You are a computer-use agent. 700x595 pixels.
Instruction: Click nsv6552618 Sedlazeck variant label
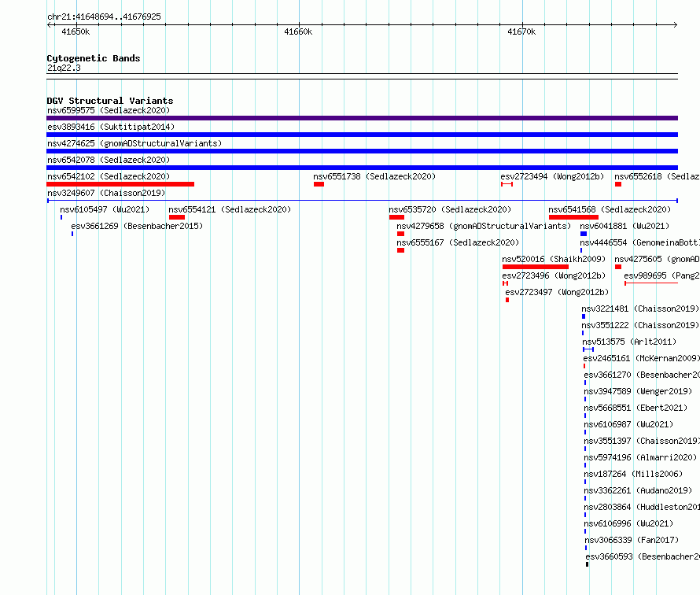coord(657,176)
